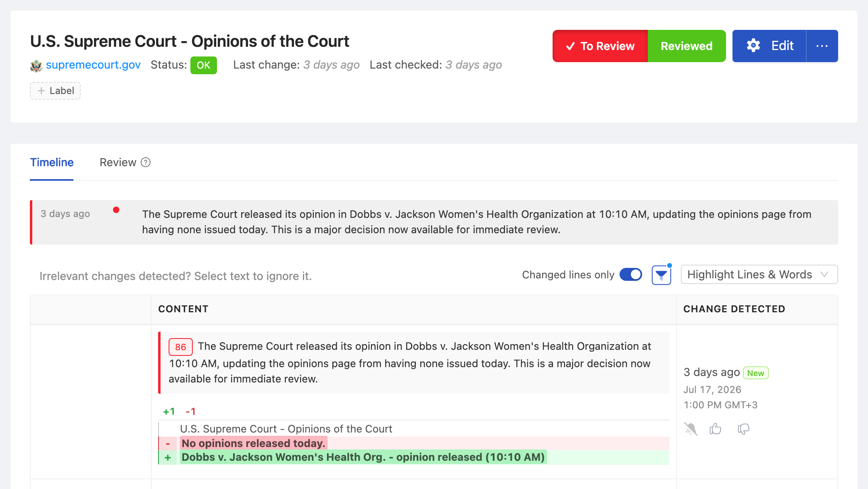Click the 86 importance score badge

tap(181, 347)
